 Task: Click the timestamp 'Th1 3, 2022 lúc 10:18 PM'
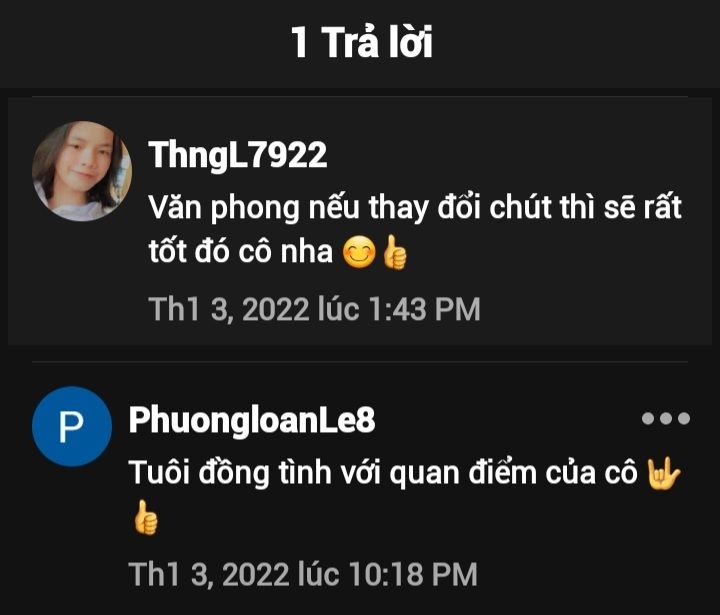303,574
